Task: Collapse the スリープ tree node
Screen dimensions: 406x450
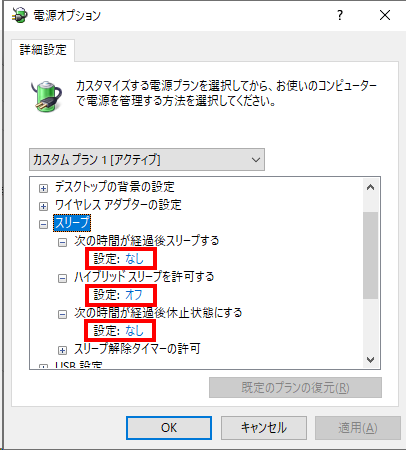Action: 43,224
